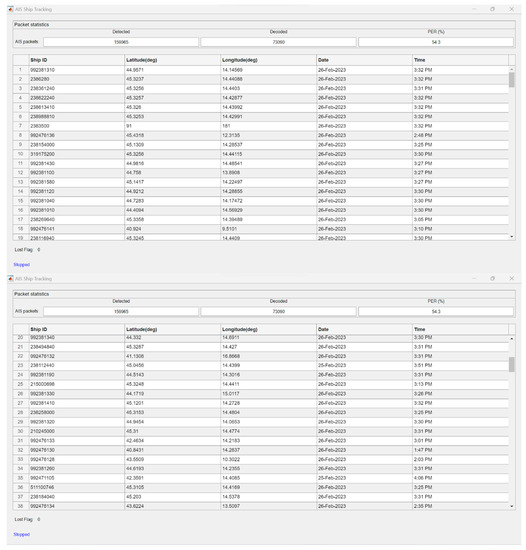Screen dimensions: 526x550
Task: Minimize the upper AIS Ship Tracking window
Action: coord(474,9)
